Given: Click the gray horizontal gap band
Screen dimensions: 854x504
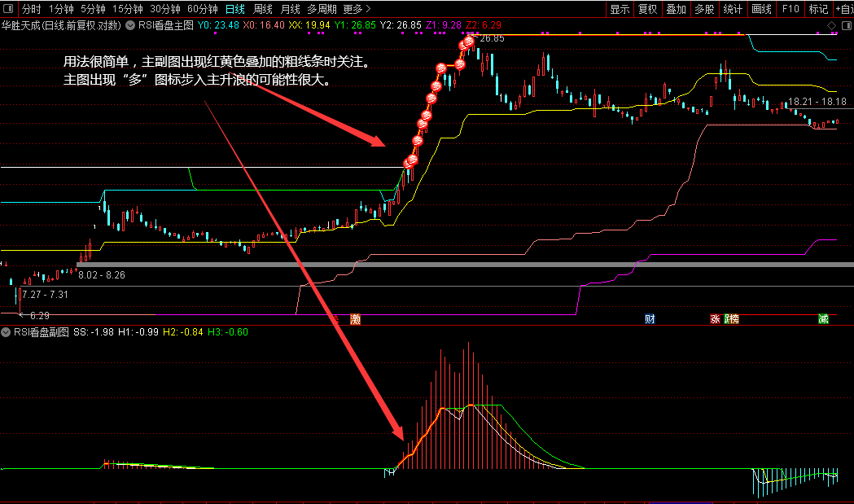Looking at the screenshot, I should pos(465,265).
